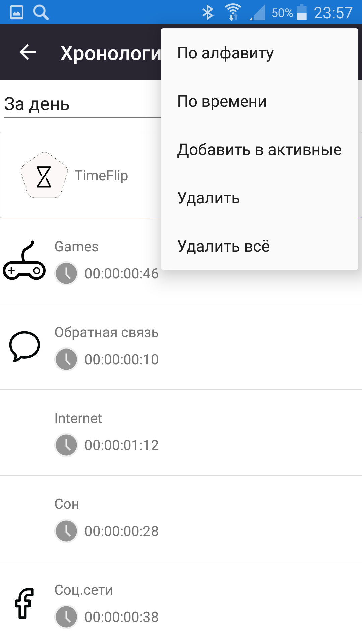The width and height of the screenshot is (362, 644).
Task: Select По времени sort option
Action: pos(259,101)
